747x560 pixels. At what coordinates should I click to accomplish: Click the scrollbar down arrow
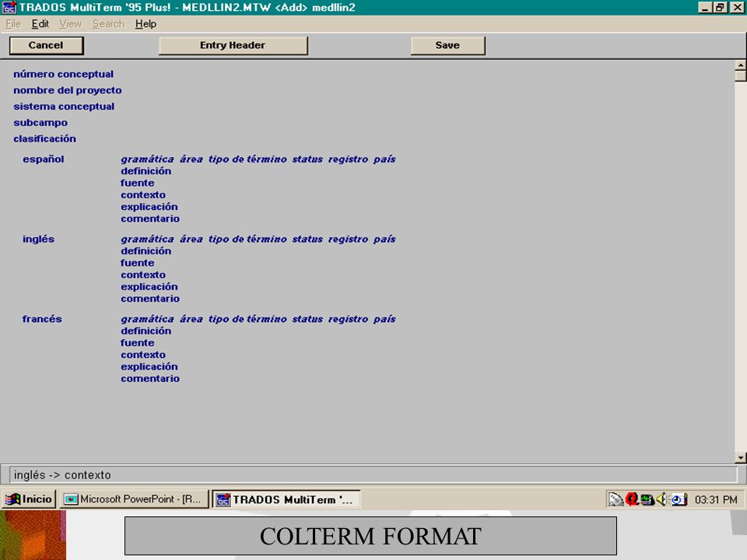click(x=740, y=457)
